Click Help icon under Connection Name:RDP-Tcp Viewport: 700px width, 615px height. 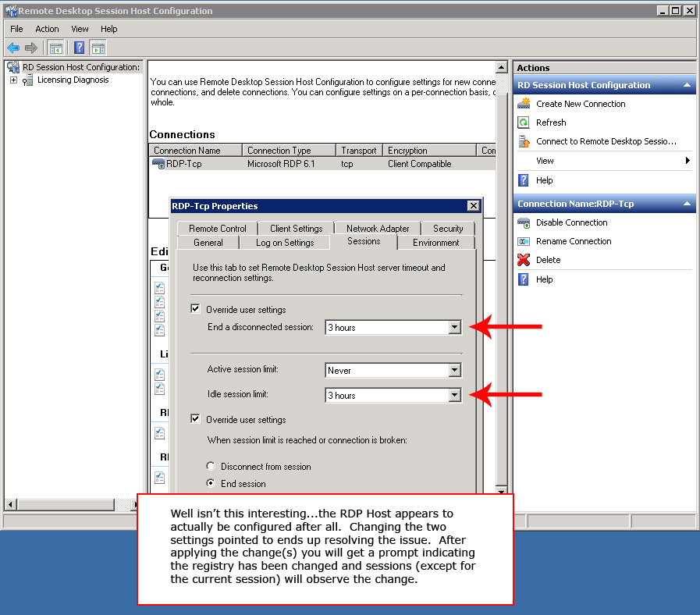pos(524,279)
